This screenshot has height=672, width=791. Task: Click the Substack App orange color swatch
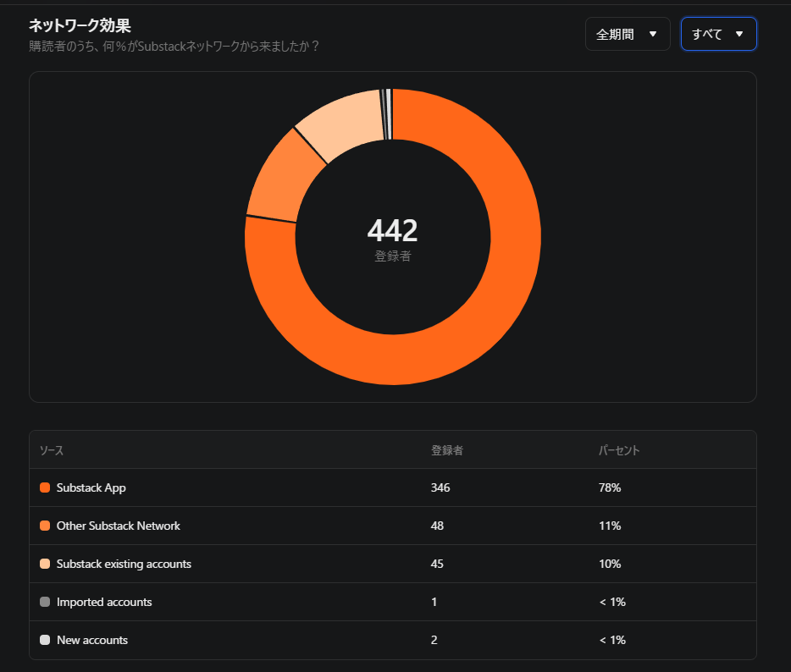[45, 487]
